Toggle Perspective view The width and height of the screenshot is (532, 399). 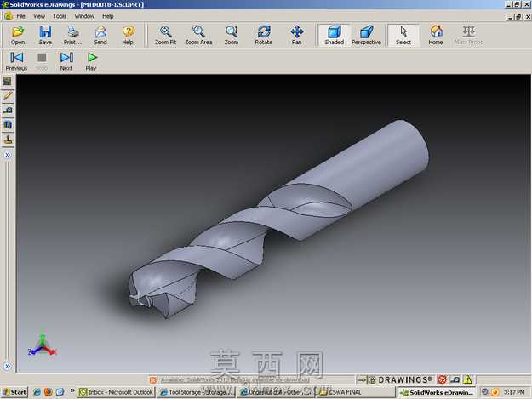click(x=366, y=35)
